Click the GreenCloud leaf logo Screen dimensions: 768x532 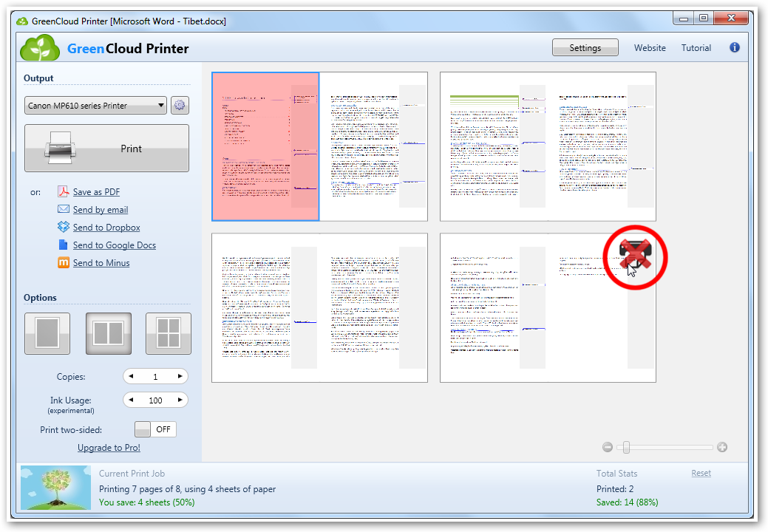click(40, 48)
